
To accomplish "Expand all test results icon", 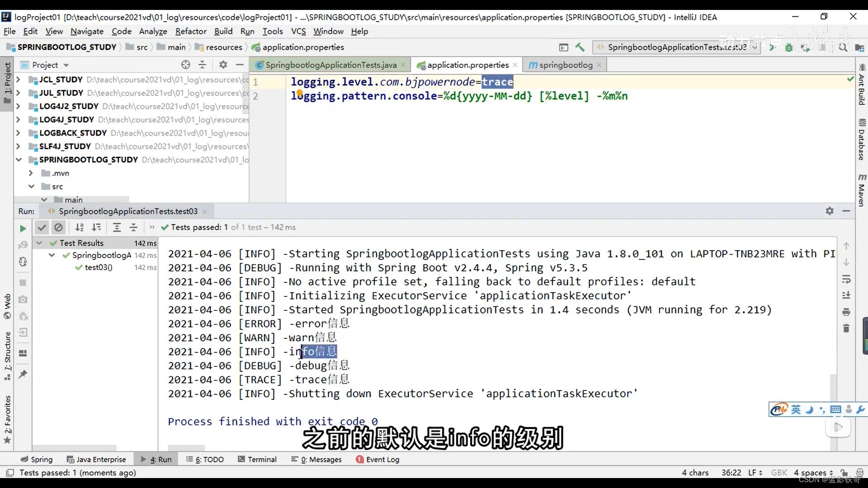I will pos(117,227).
